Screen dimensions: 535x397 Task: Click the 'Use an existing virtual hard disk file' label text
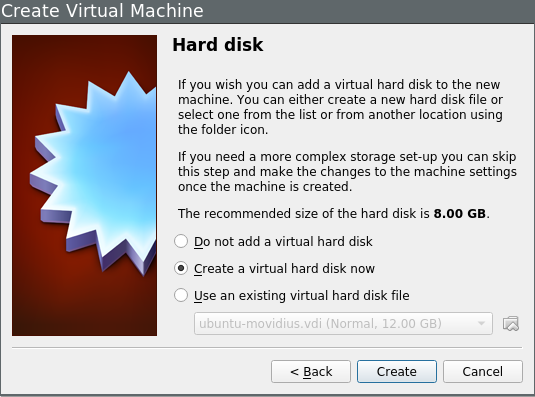[302, 295]
